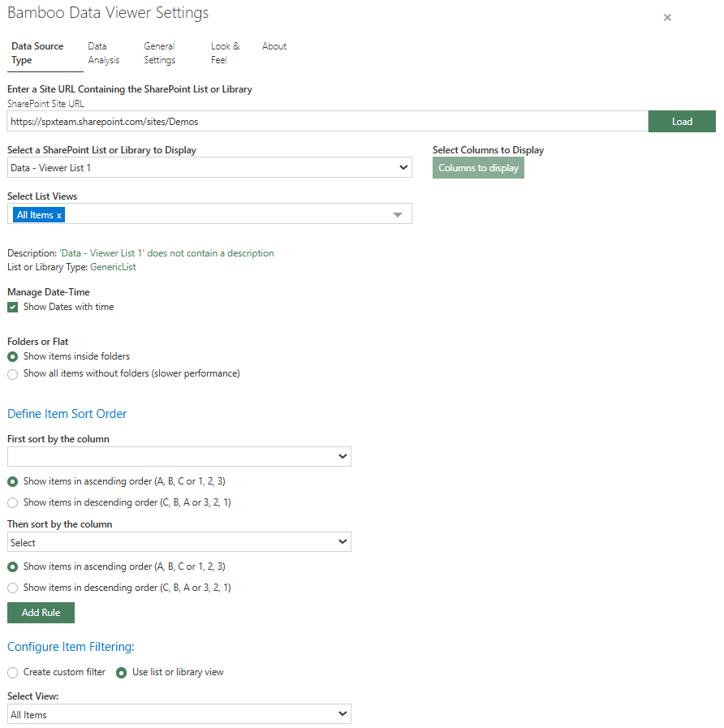Open the Data Source Type tab

coord(45,53)
